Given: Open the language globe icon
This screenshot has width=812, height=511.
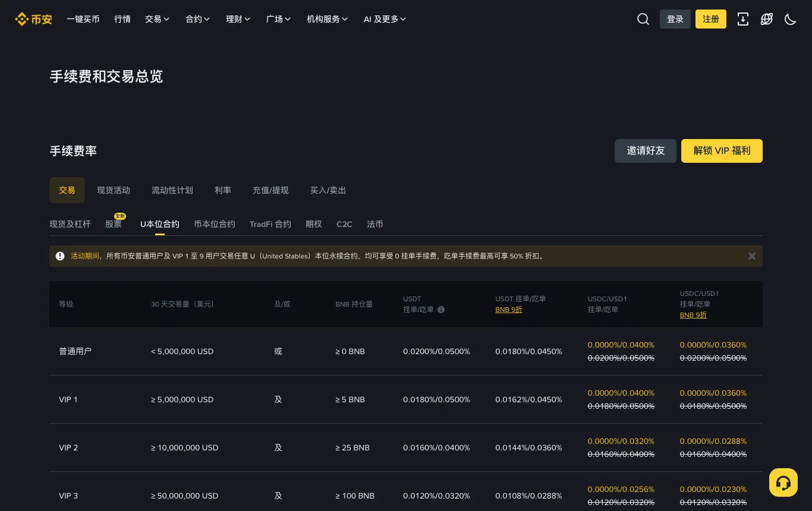Looking at the screenshot, I should pyautogui.click(x=767, y=19).
